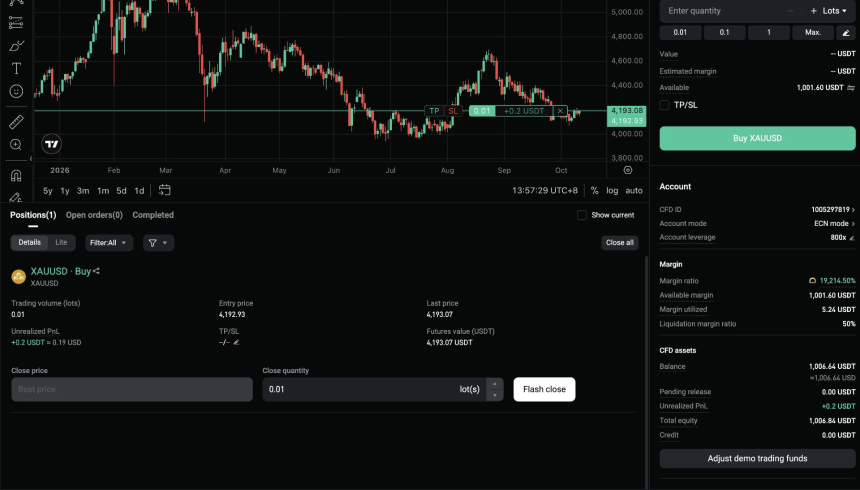Click XAUUSD · Buy position title
This screenshot has height=490, width=860.
(60, 271)
